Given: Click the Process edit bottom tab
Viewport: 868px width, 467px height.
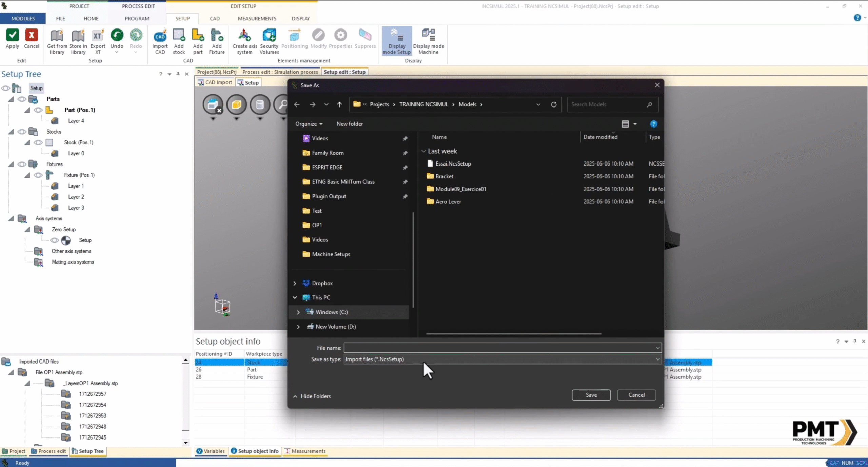Looking at the screenshot, I should tap(48, 451).
